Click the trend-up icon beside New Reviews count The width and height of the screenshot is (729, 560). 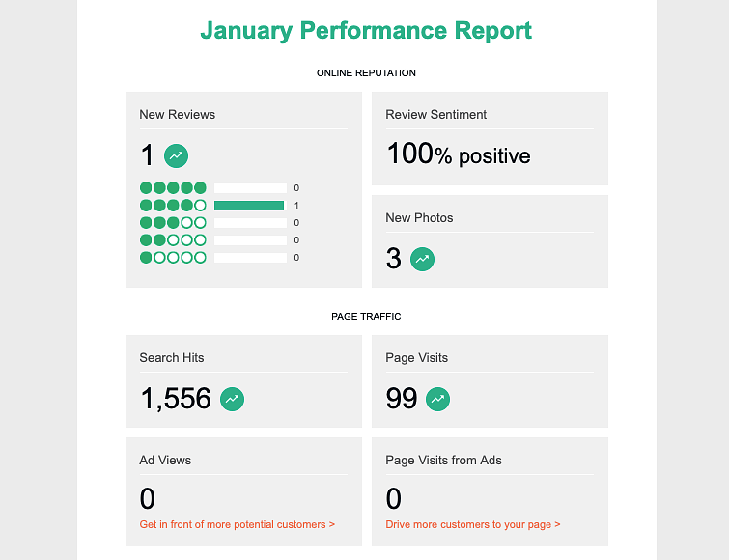tap(176, 155)
